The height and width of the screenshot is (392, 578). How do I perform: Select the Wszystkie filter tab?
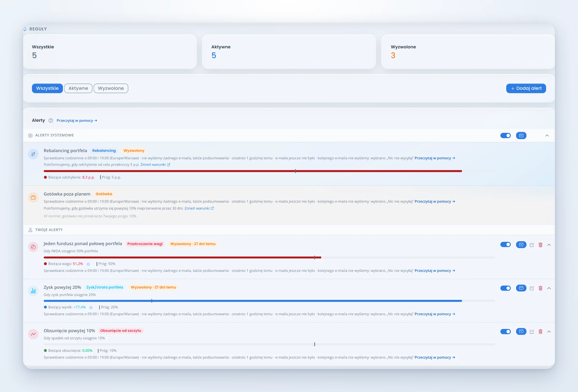47,88
